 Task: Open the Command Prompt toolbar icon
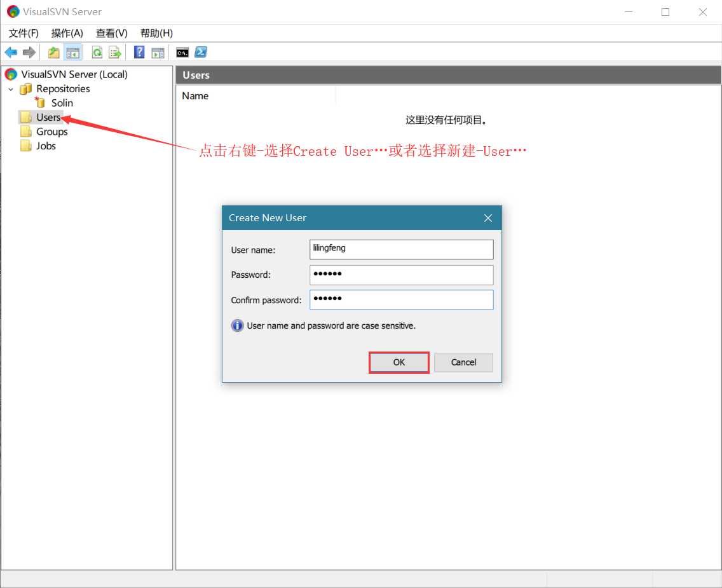(x=182, y=53)
